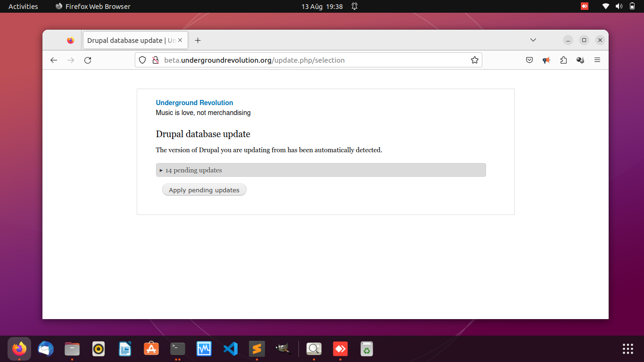The width and height of the screenshot is (644, 362).
Task: Click the 'Music is love, not merchandising' slogan
Action: [203, 113]
